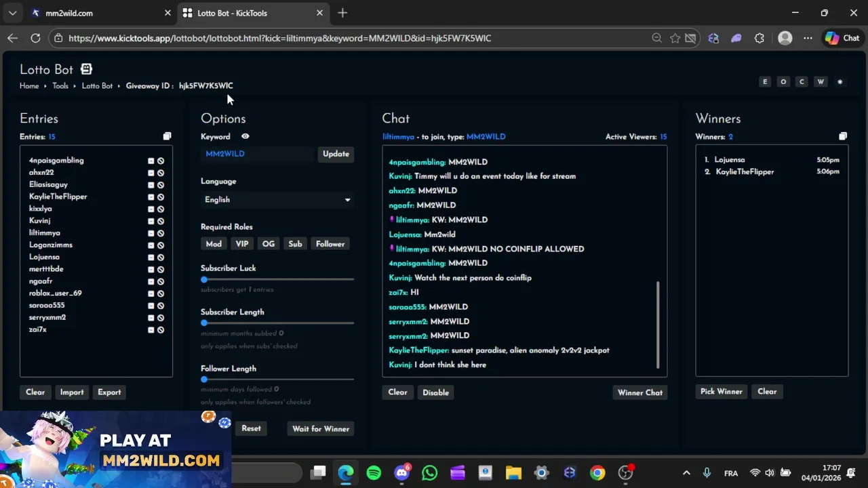The image size is (868, 488).
Task: Click the Reset options button
Action: [x=251, y=428]
